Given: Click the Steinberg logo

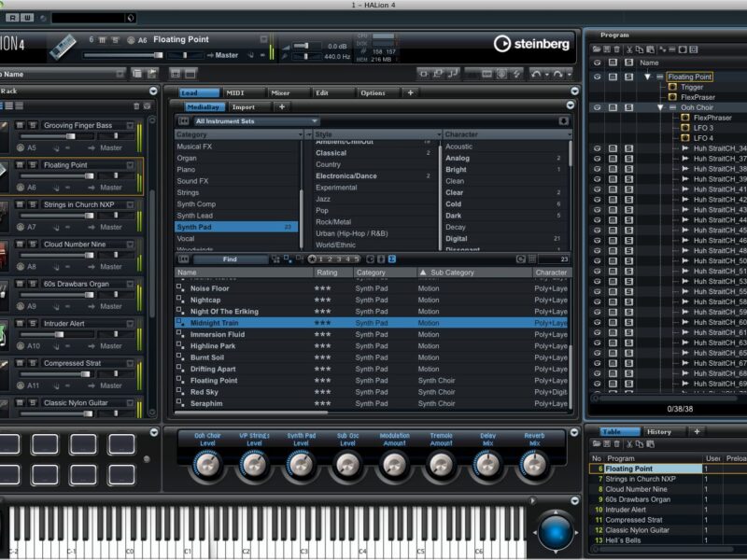Looking at the screenshot, I should [529, 44].
